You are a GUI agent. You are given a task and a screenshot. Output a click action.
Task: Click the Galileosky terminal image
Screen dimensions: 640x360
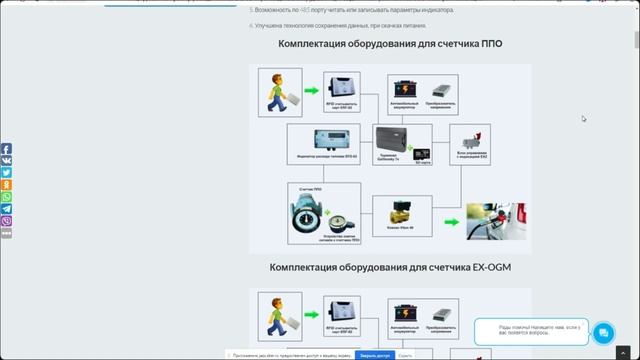pyautogui.click(x=391, y=139)
